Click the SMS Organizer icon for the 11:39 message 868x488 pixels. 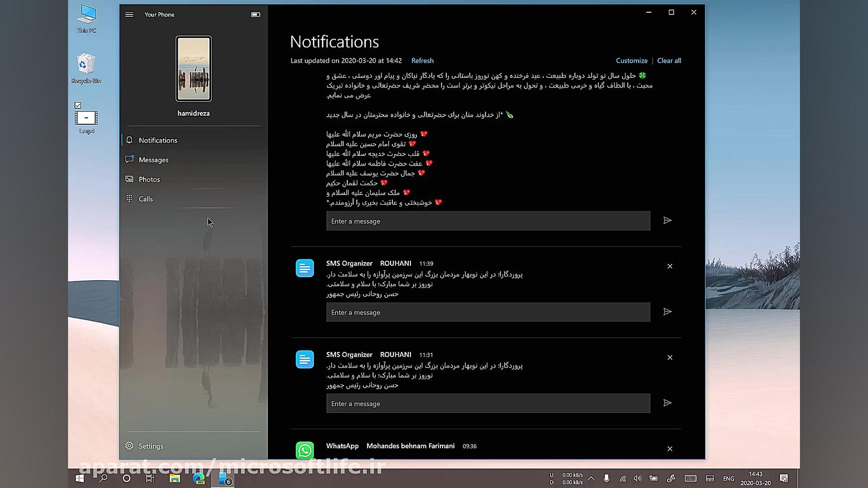[x=305, y=268]
